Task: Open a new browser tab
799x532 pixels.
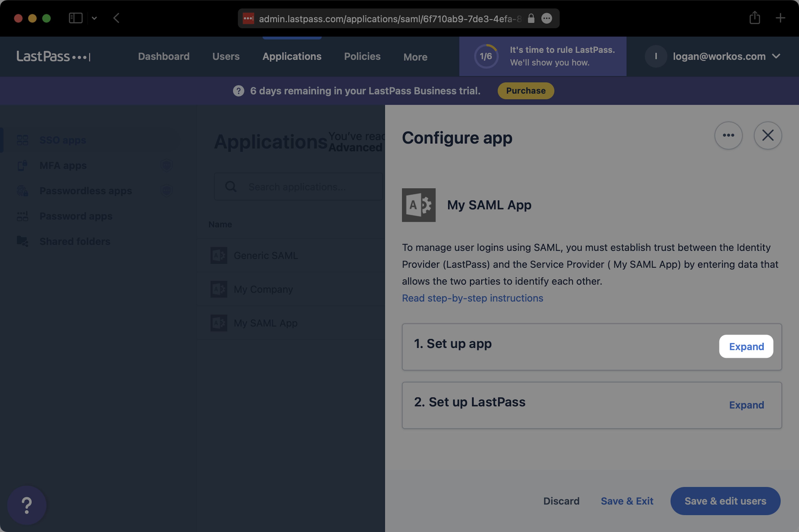Action: coord(780,18)
